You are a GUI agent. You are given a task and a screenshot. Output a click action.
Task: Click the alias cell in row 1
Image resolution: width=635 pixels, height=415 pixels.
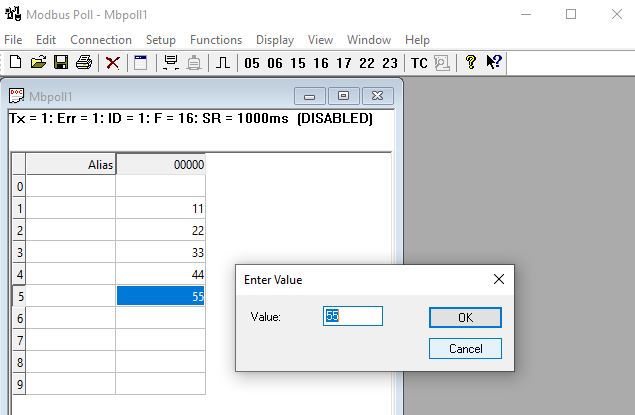71,208
